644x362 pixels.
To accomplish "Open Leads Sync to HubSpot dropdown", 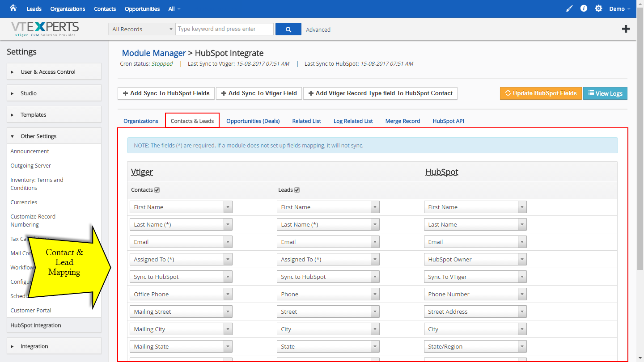I will tap(328, 277).
